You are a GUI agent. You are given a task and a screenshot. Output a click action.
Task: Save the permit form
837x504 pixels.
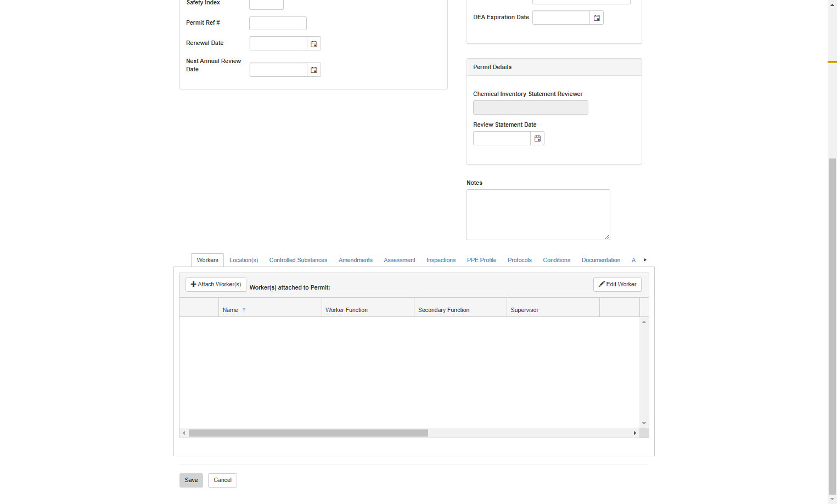click(x=191, y=480)
